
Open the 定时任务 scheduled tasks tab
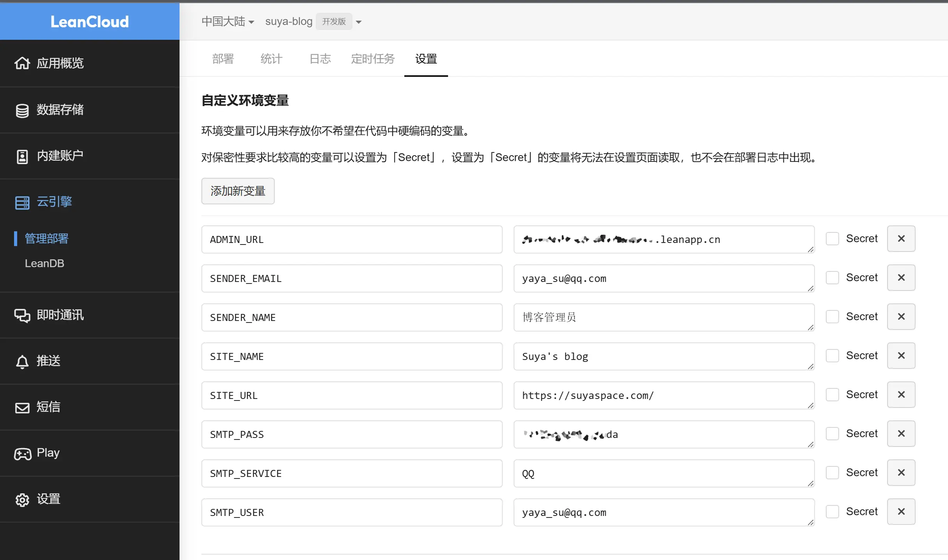pos(372,59)
